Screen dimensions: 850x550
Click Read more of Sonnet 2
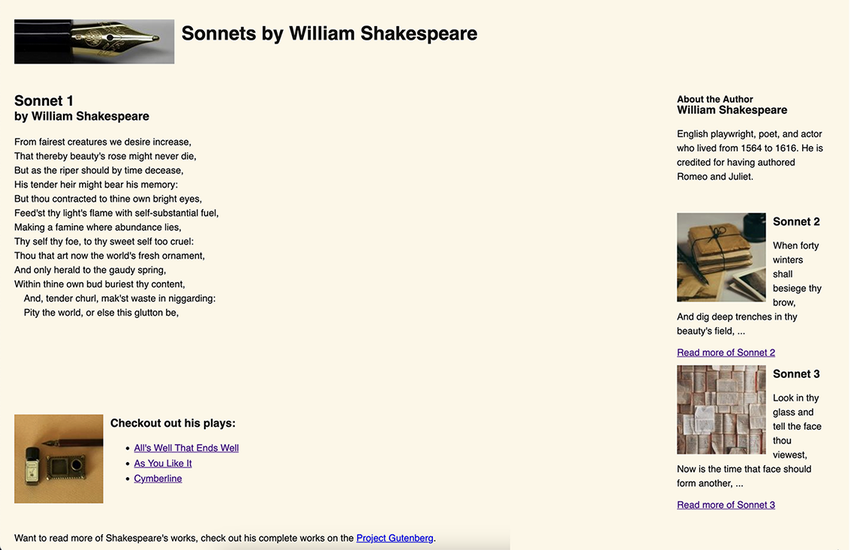[x=726, y=352]
